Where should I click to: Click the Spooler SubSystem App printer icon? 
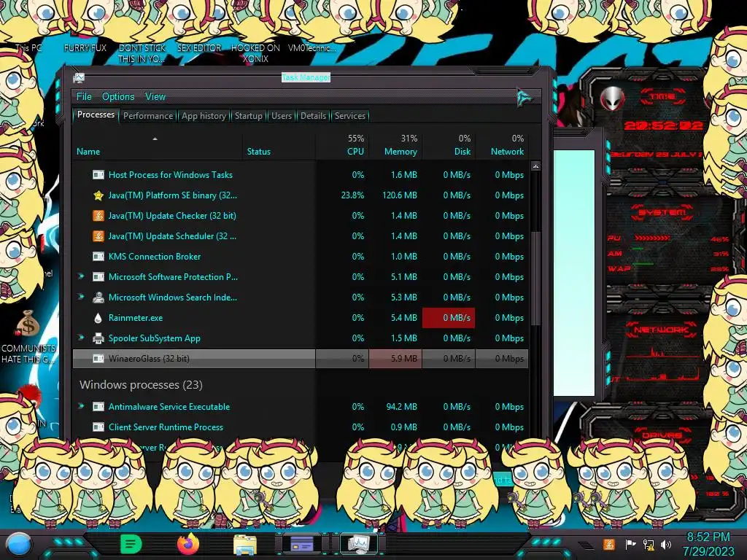(98, 338)
